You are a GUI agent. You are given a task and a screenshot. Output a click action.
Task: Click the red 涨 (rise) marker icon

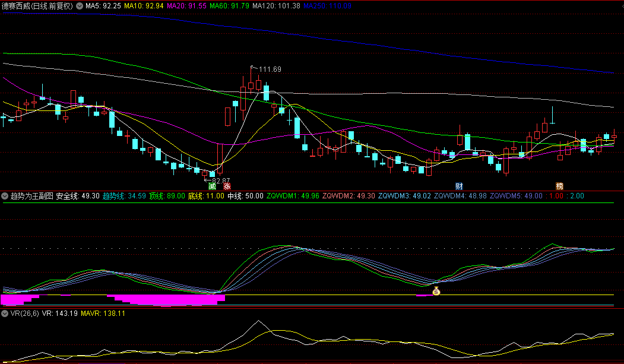pos(226,186)
